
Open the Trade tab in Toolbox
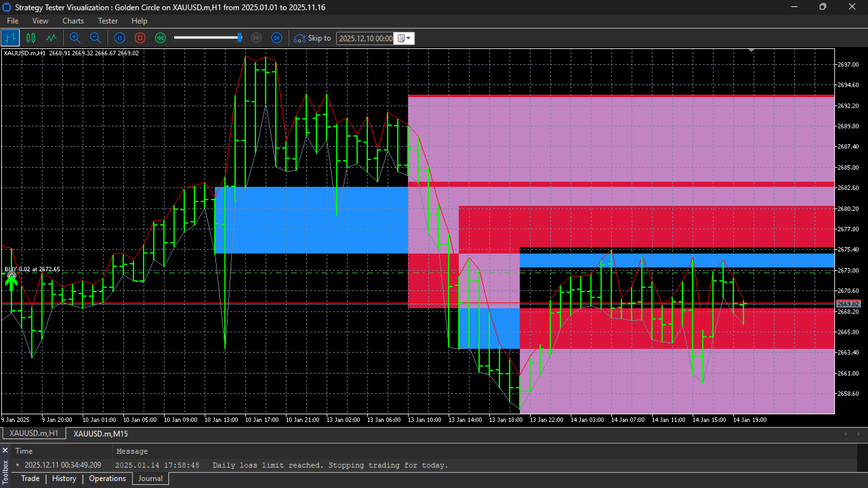[x=30, y=478]
